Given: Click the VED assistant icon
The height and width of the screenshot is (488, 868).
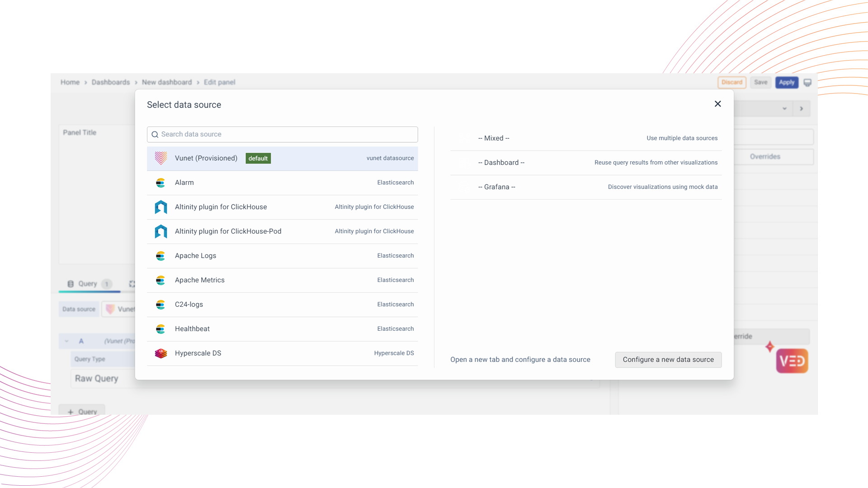Looking at the screenshot, I should click(x=792, y=361).
